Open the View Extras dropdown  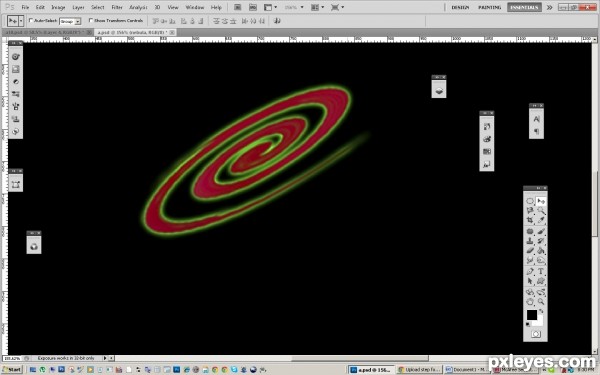(270, 7)
